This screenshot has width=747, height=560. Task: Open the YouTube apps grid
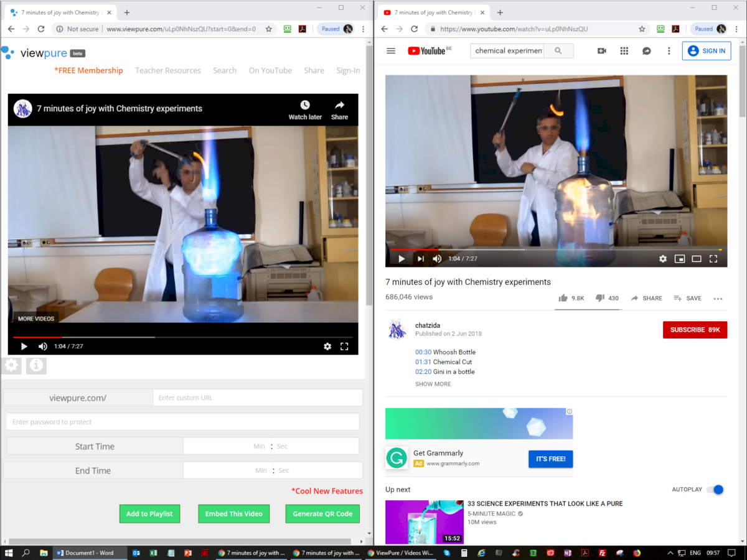click(x=624, y=51)
